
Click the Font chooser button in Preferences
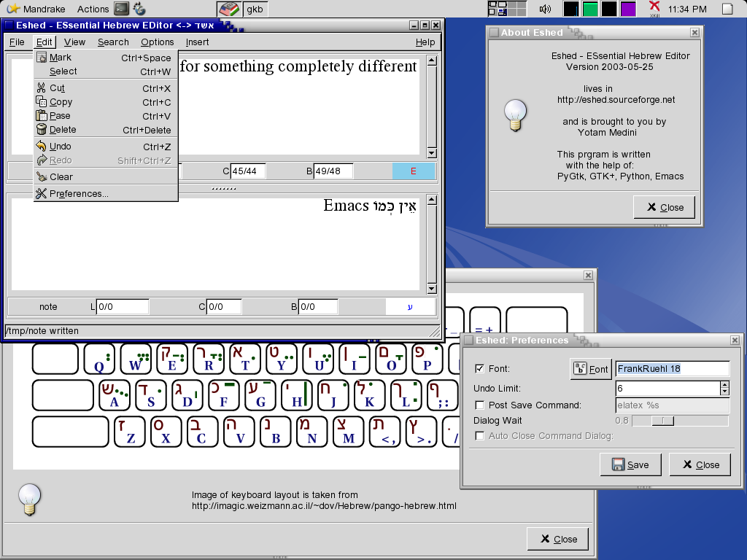click(591, 369)
